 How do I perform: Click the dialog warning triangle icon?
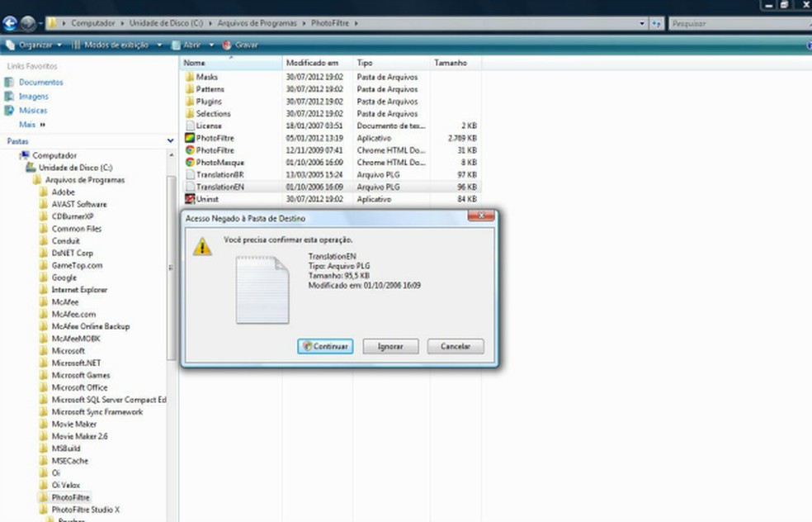[202, 247]
